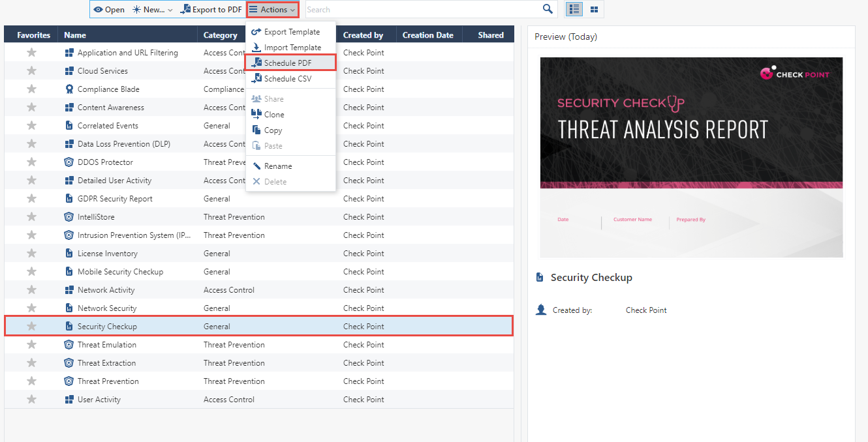
Task: Choose Import Template from menu
Action: (x=291, y=47)
